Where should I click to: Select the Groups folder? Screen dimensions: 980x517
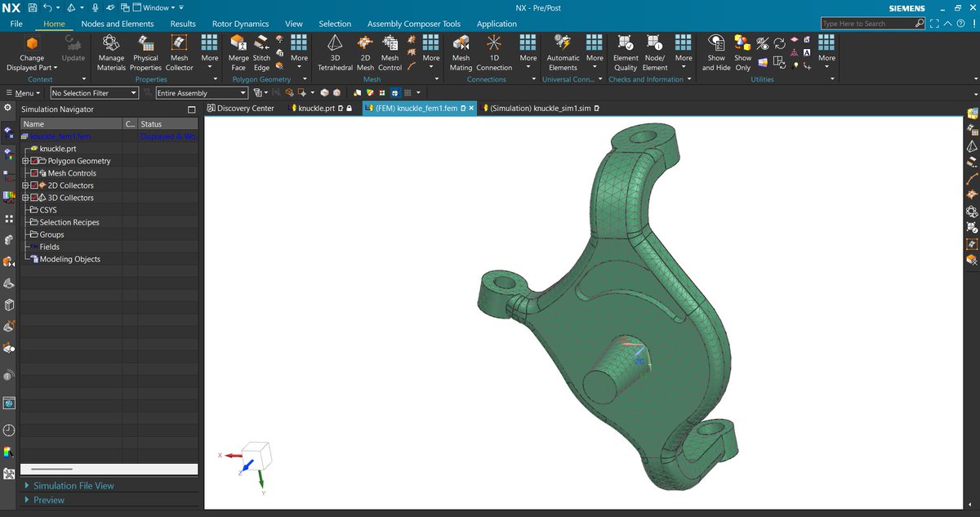pos(51,234)
